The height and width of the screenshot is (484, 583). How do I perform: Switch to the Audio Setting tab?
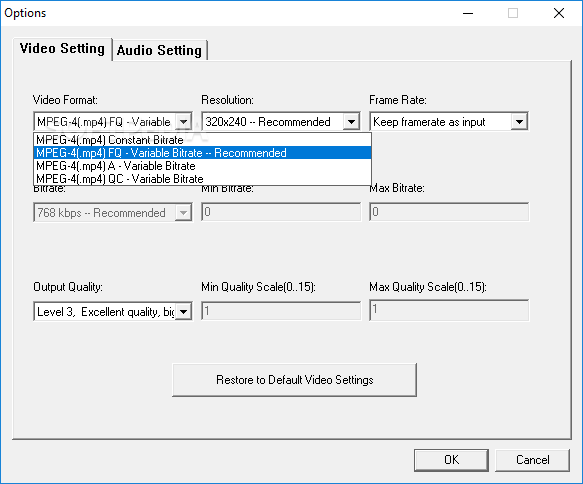click(160, 50)
